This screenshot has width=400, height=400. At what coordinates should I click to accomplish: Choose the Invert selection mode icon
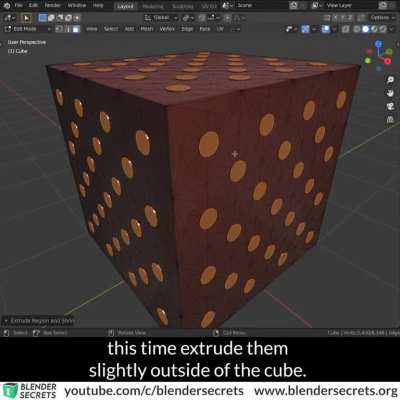click(68, 18)
